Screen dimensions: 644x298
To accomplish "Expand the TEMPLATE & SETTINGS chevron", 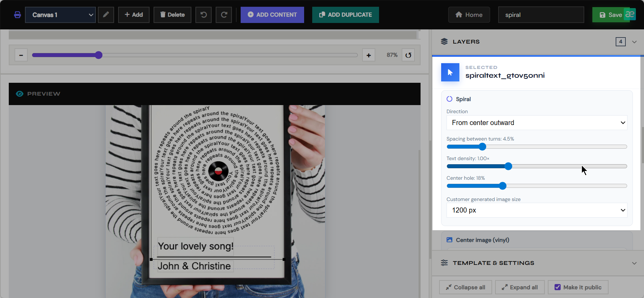I will point(635,263).
